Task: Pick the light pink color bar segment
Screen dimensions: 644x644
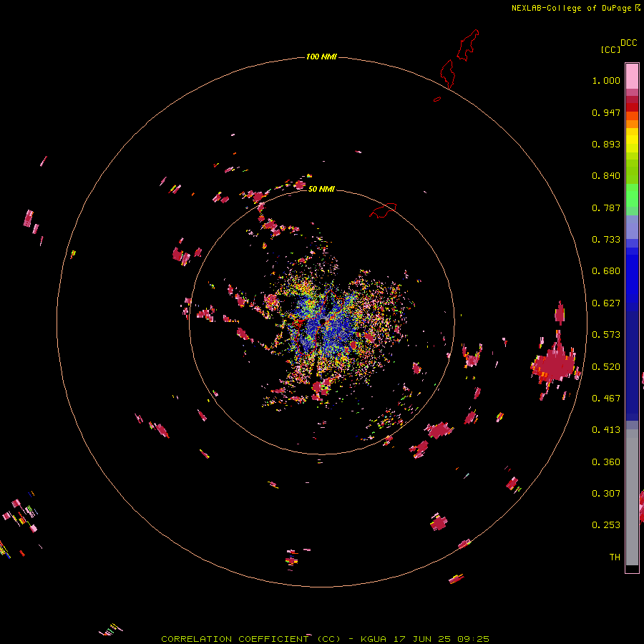Action: pyautogui.click(x=632, y=76)
